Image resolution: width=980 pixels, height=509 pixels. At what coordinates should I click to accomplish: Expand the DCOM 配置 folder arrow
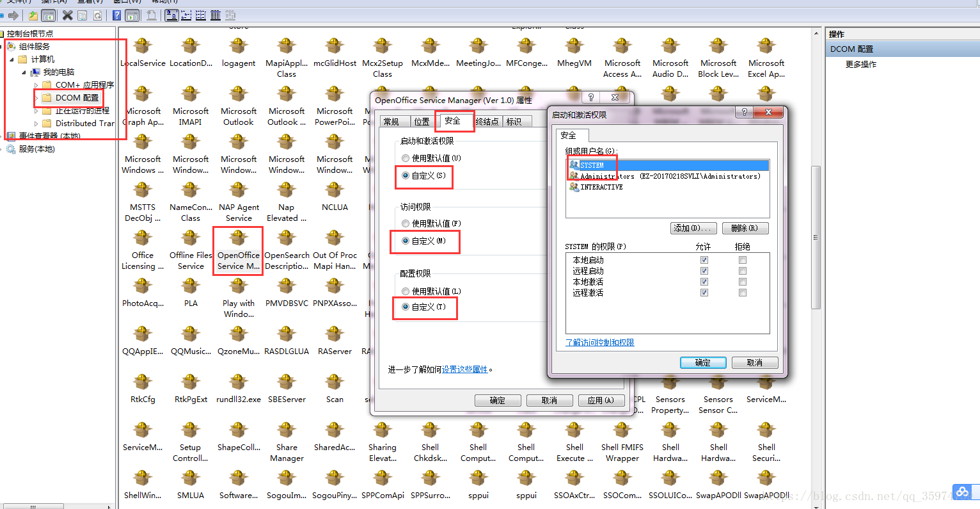(x=36, y=98)
